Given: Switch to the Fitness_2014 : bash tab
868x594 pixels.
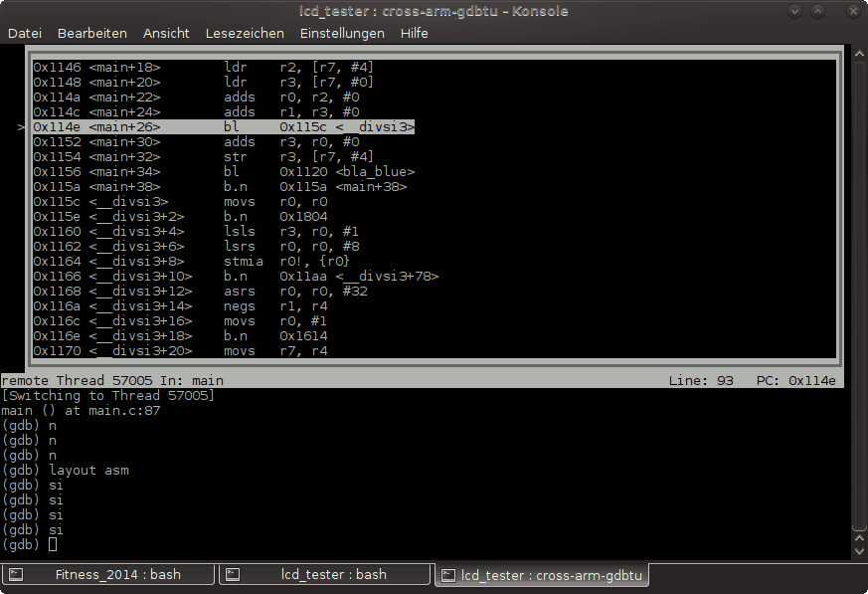Looking at the screenshot, I should pyautogui.click(x=107, y=575).
